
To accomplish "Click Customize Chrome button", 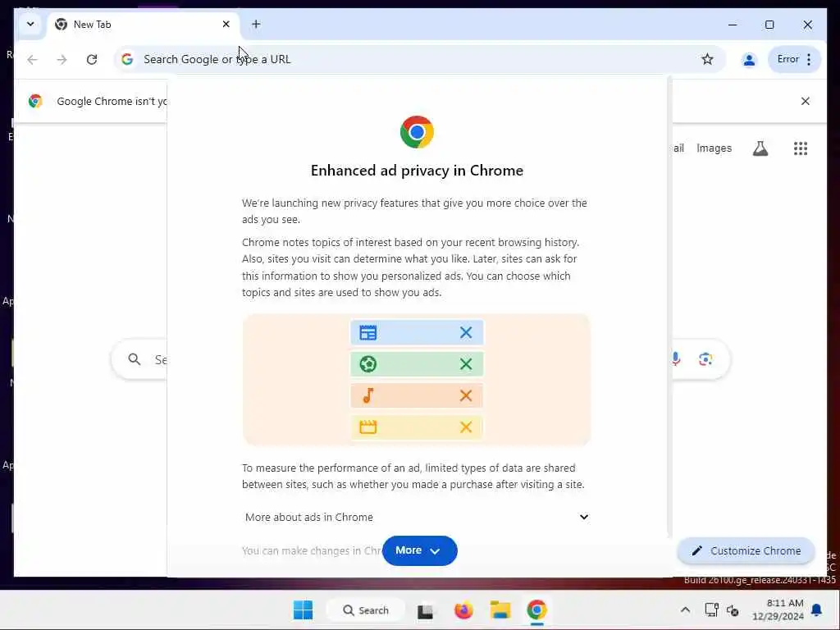I will [746, 550].
